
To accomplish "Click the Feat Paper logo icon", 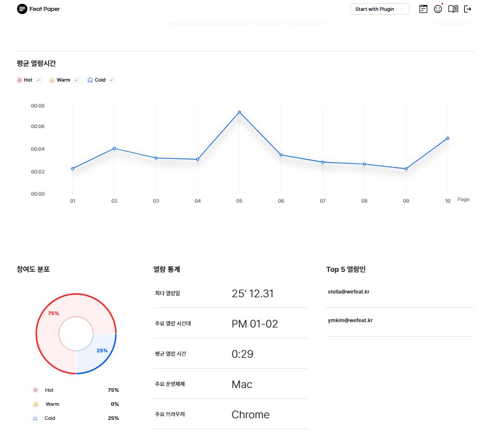I will click(22, 9).
